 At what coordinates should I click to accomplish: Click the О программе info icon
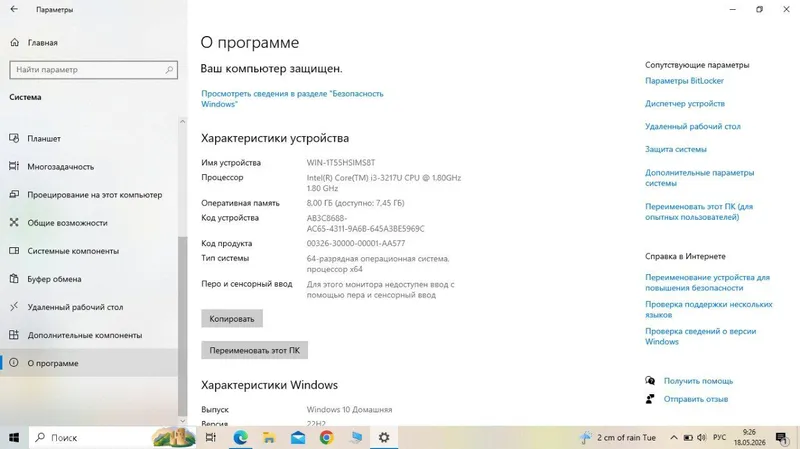click(14, 363)
